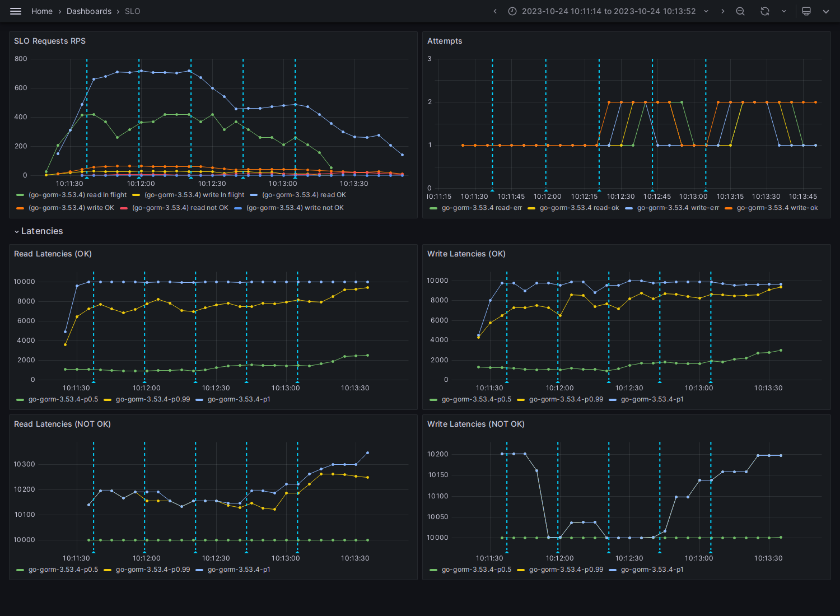Click 10200 y-axis label in Write Latencies (NOT OK)

coord(438,454)
